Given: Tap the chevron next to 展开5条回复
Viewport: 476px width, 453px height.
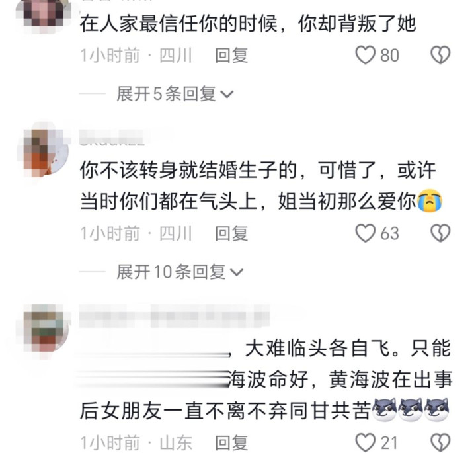Looking at the screenshot, I should click(227, 95).
